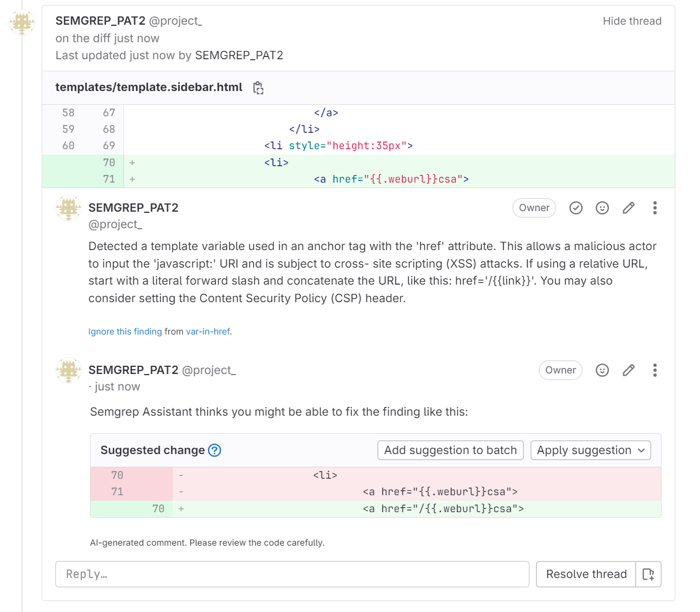700x612 pixels.
Task: Edit the first SEMGREP_PAT2 comment
Action: 628,208
